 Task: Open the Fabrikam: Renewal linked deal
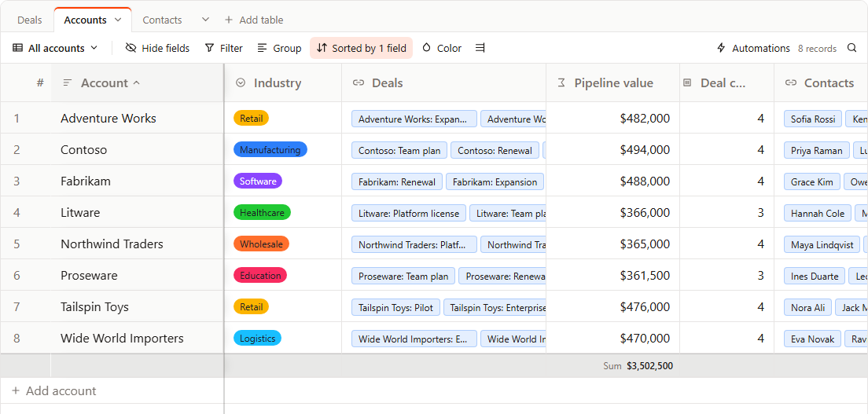click(x=398, y=181)
